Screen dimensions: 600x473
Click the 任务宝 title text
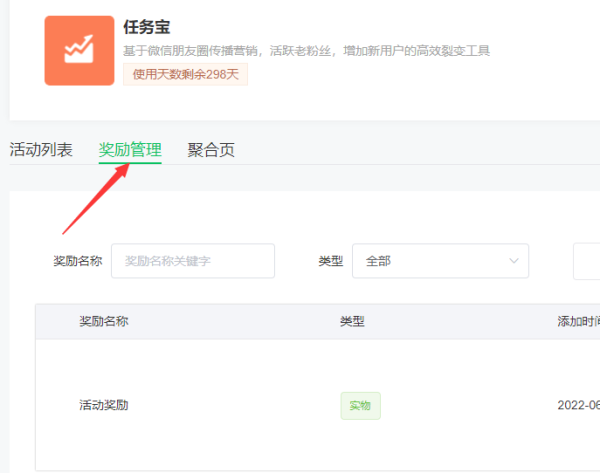pos(147,27)
